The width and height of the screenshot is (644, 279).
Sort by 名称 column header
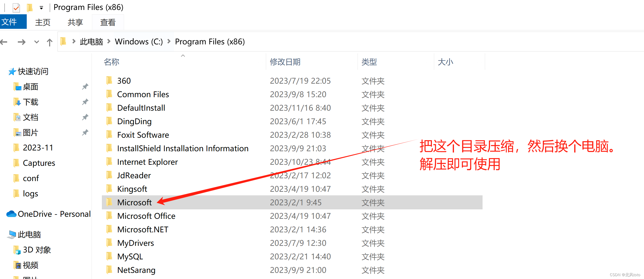tap(112, 62)
